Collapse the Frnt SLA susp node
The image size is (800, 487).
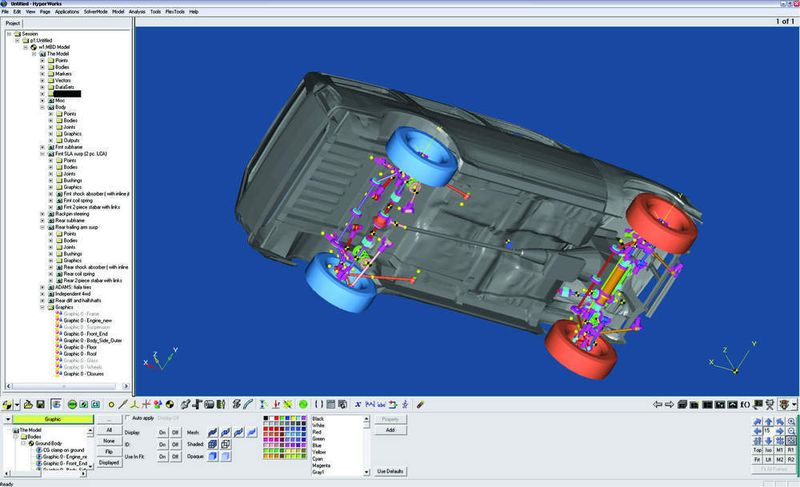pyautogui.click(x=42, y=154)
